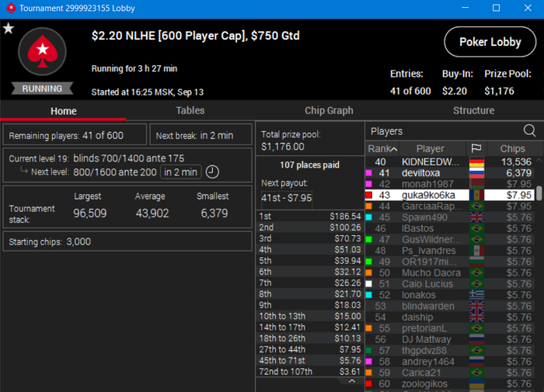Click devilt0xa's Russian flag icon
Viewport: 544px width, 392px height.
click(476, 172)
